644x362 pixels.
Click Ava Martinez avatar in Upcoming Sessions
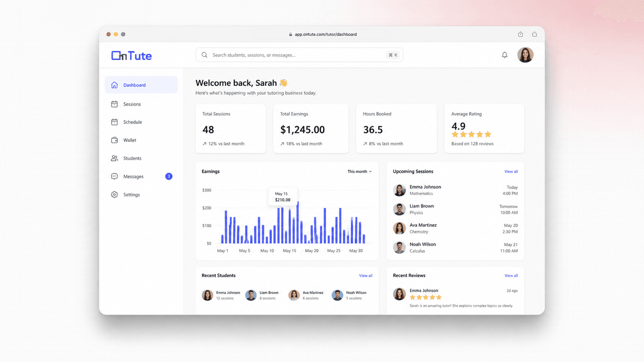coord(399,228)
